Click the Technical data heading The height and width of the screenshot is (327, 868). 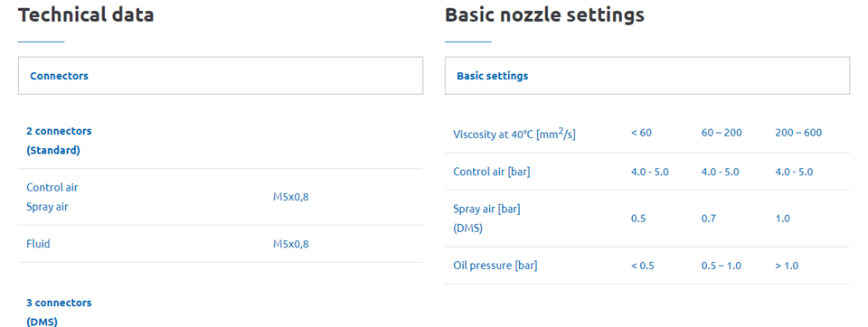(86, 15)
